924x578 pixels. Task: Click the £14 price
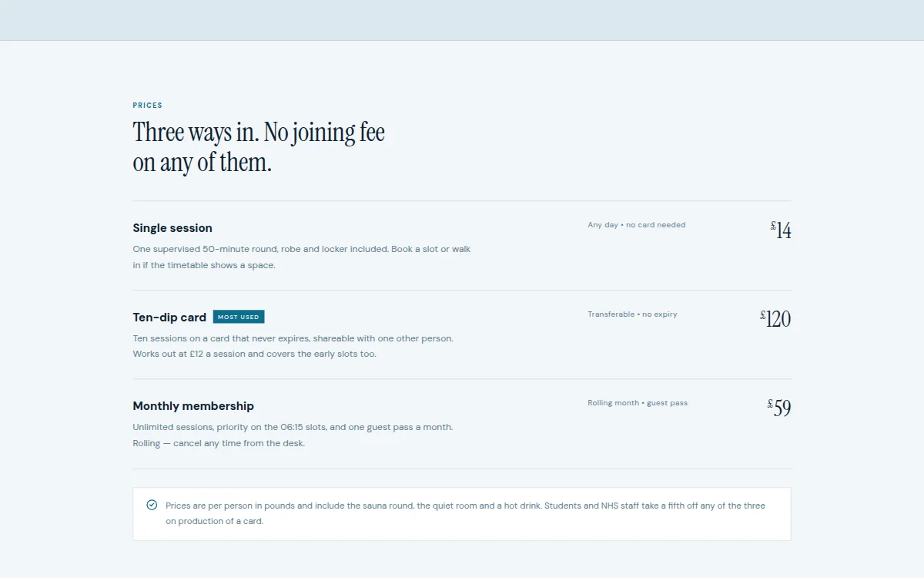coord(781,230)
